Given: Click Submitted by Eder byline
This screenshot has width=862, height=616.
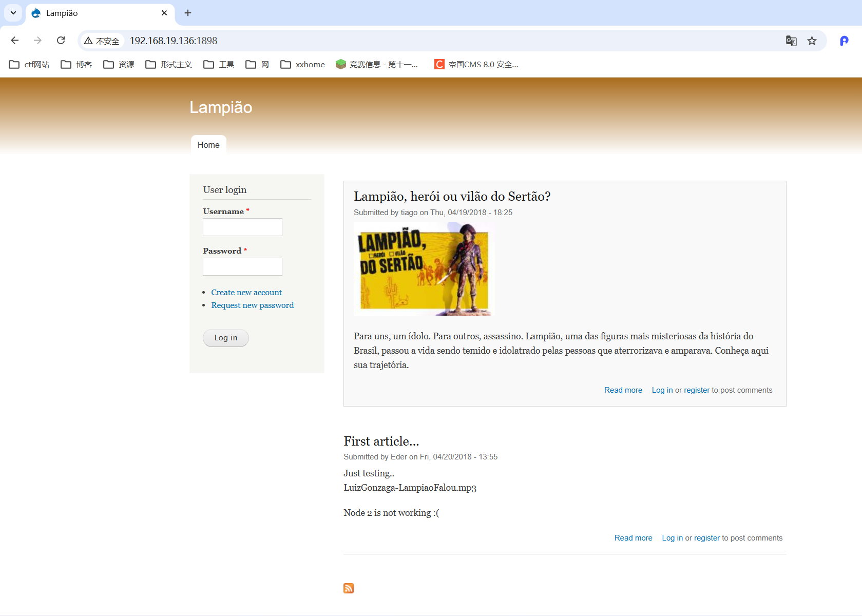Looking at the screenshot, I should coord(420,457).
